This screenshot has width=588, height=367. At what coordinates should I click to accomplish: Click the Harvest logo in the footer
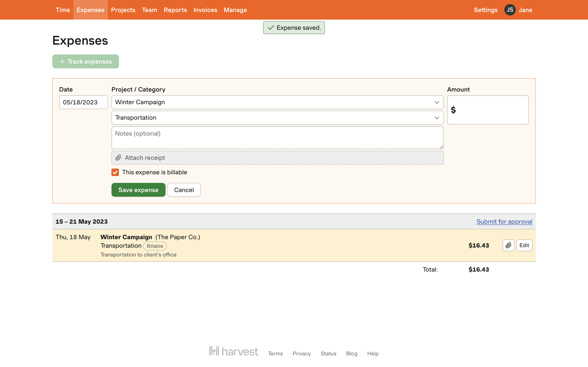click(x=234, y=351)
